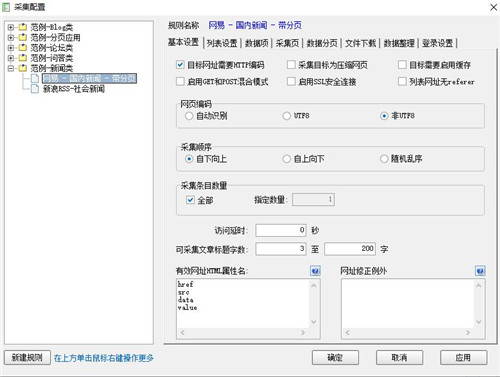Select the 范例-论坛类 folder label
Viewport: 500px width, 377px height.
click(x=52, y=48)
